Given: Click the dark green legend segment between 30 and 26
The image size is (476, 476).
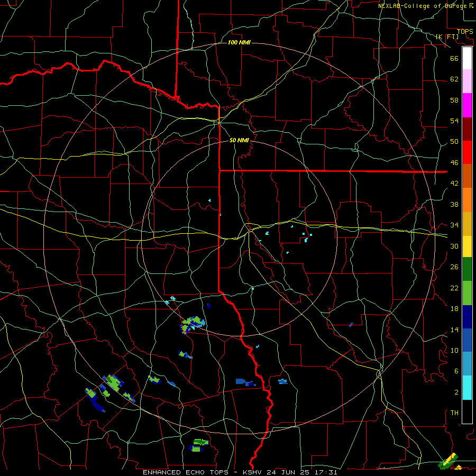Looking at the screenshot, I should (x=467, y=269).
